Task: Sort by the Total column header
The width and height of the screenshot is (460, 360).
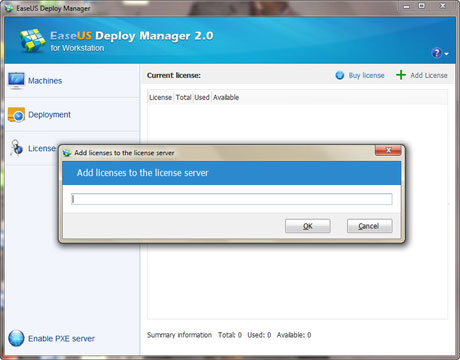Action: tap(183, 97)
